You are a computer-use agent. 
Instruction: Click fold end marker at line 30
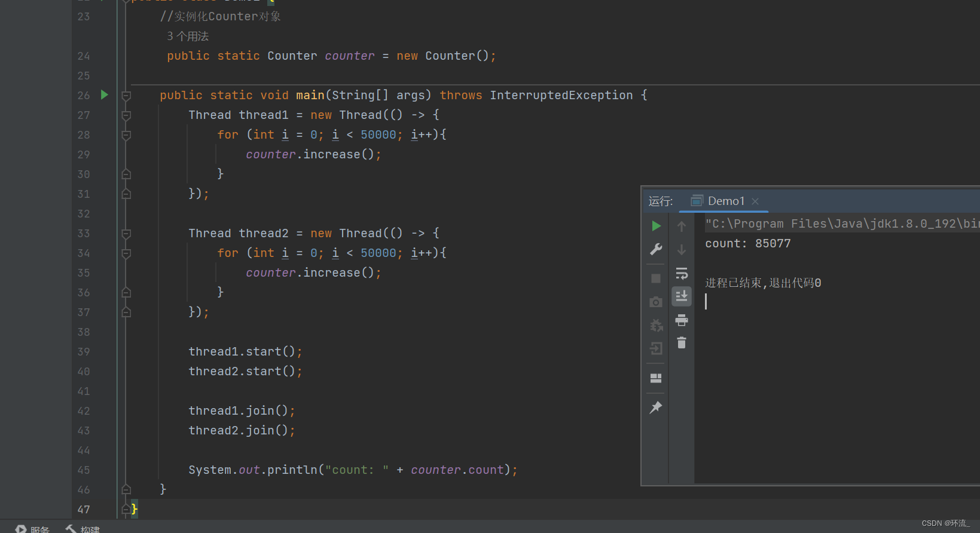tap(126, 174)
